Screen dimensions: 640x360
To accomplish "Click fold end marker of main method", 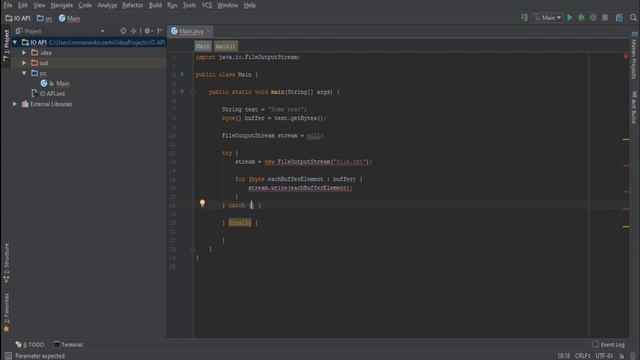I will click(193, 249).
